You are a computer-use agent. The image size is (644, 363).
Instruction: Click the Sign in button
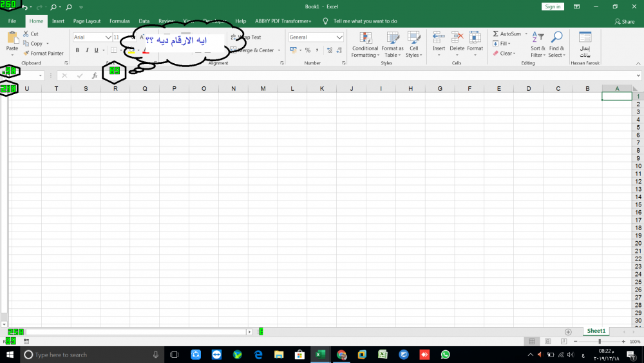pyautogui.click(x=553, y=6)
